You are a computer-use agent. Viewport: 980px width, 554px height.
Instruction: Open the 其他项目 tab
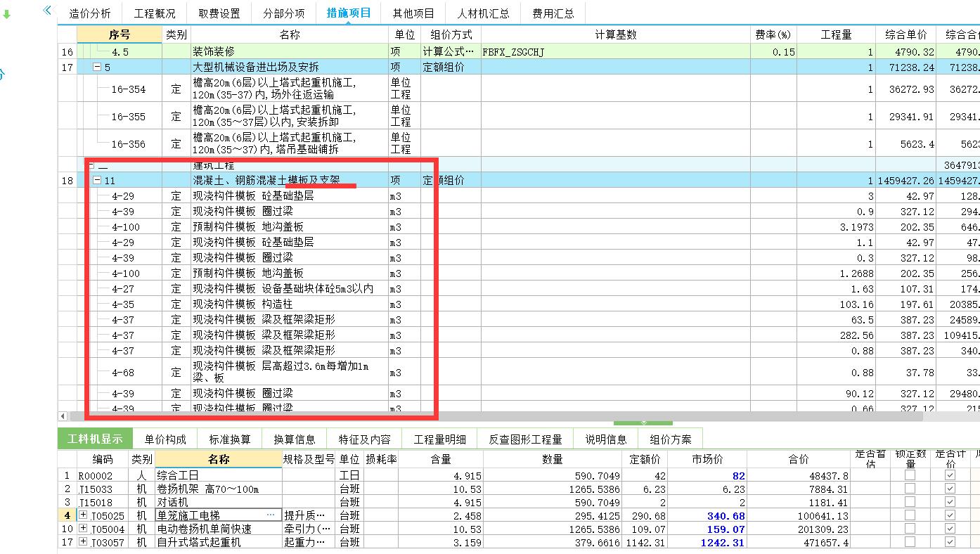pyautogui.click(x=413, y=13)
